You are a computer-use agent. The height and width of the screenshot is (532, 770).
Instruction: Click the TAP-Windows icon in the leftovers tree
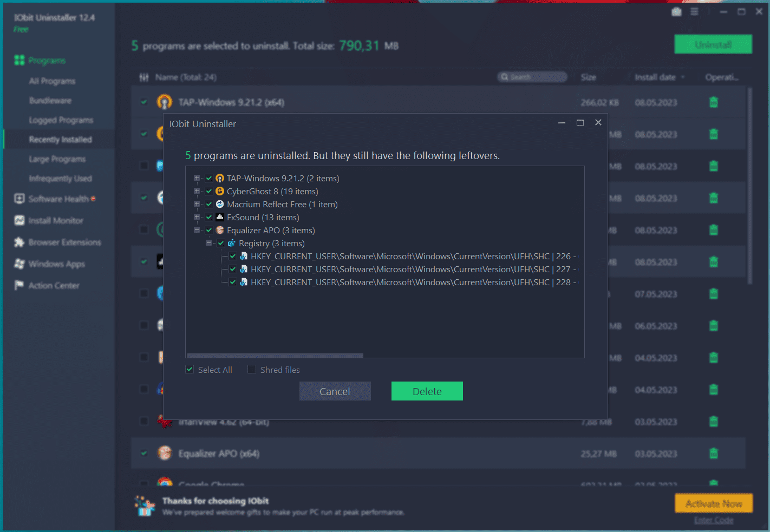pyautogui.click(x=220, y=178)
